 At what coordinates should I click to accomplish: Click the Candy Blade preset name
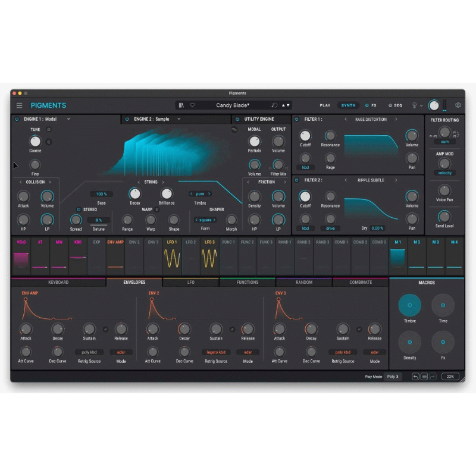pos(233,105)
